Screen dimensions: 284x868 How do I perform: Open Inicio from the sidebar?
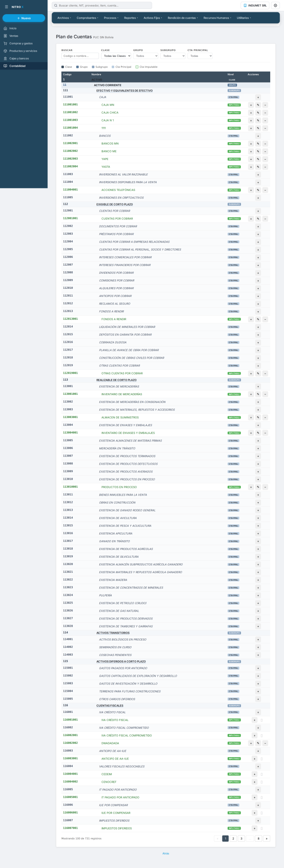point(13,28)
